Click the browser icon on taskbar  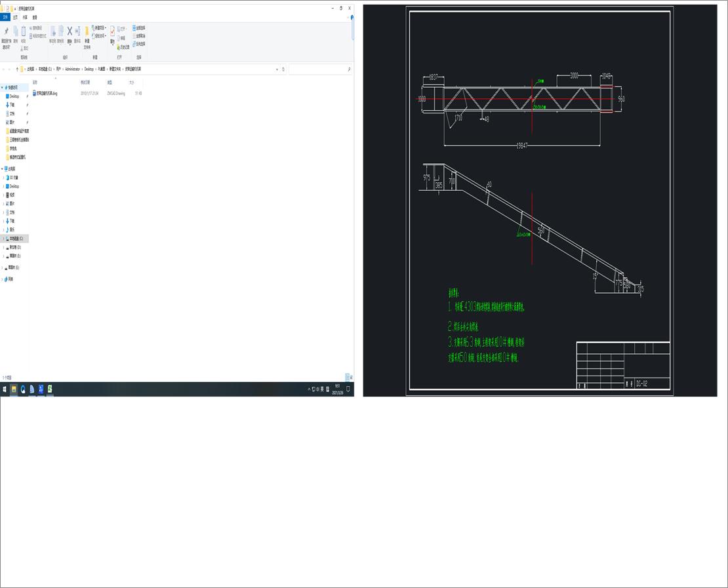coord(23,389)
